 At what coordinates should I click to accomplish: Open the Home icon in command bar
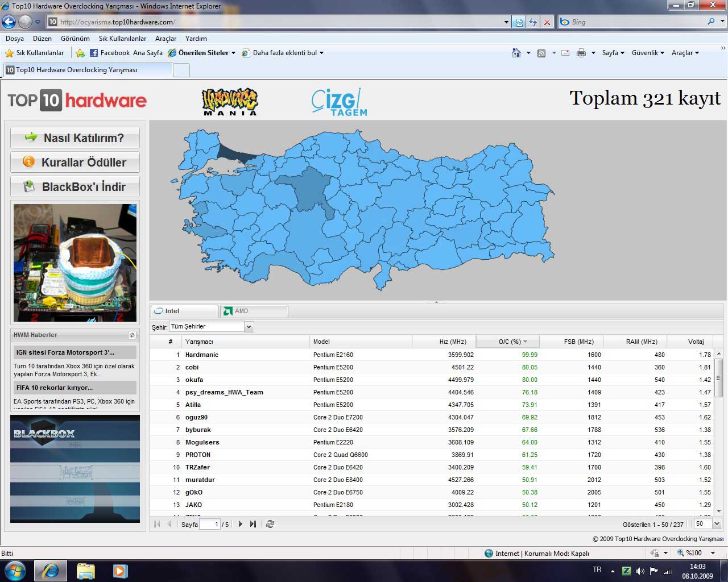coord(516,53)
